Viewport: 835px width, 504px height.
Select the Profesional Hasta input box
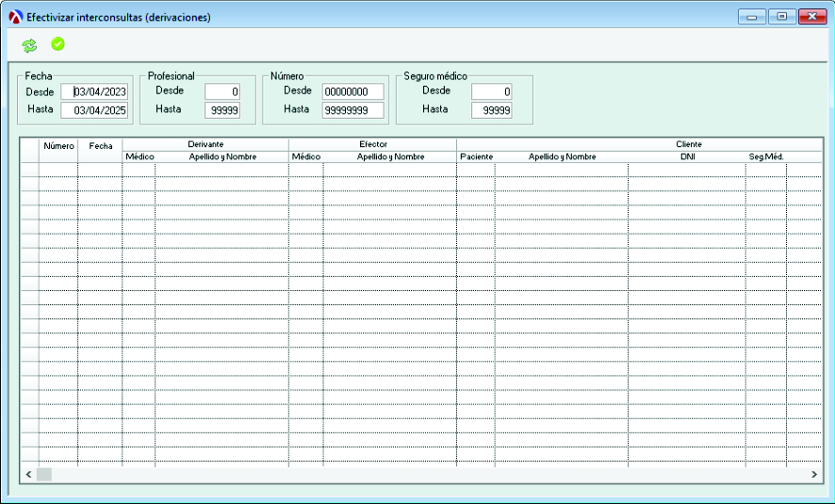tap(222, 110)
